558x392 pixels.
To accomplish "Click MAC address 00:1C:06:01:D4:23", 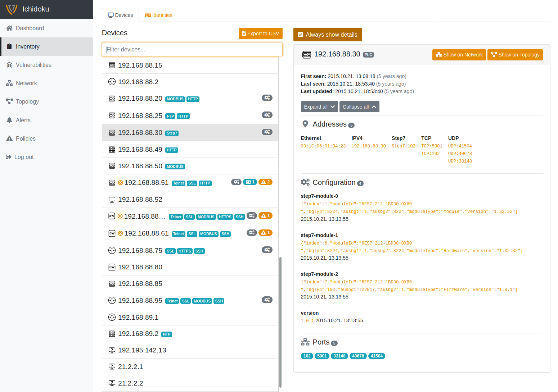I will coord(323,146).
